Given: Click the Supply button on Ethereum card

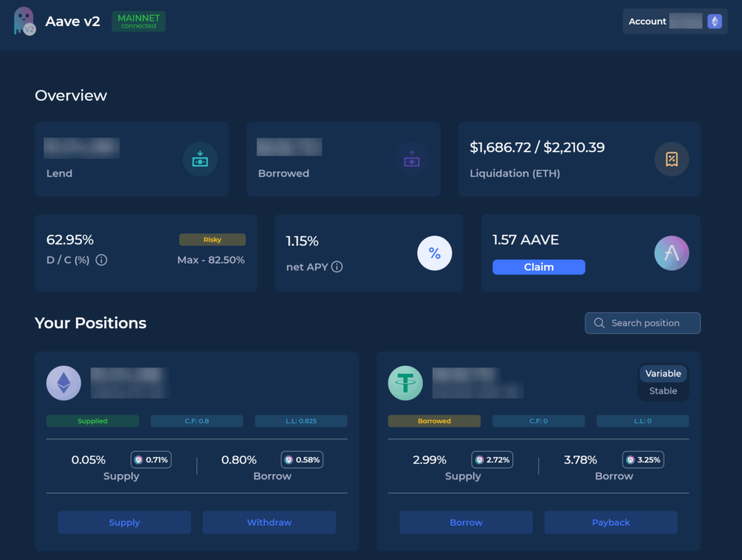Looking at the screenshot, I should (x=125, y=522).
